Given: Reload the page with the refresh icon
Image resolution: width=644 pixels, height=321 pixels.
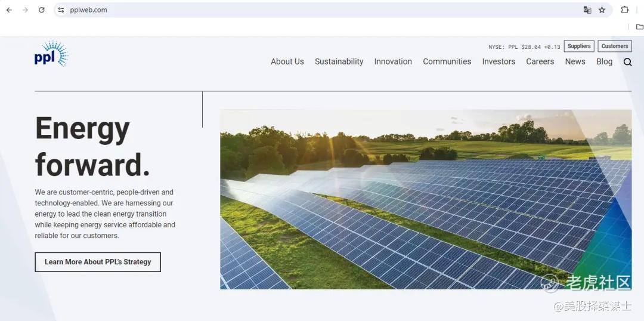Looking at the screenshot, I should point(42,10).
